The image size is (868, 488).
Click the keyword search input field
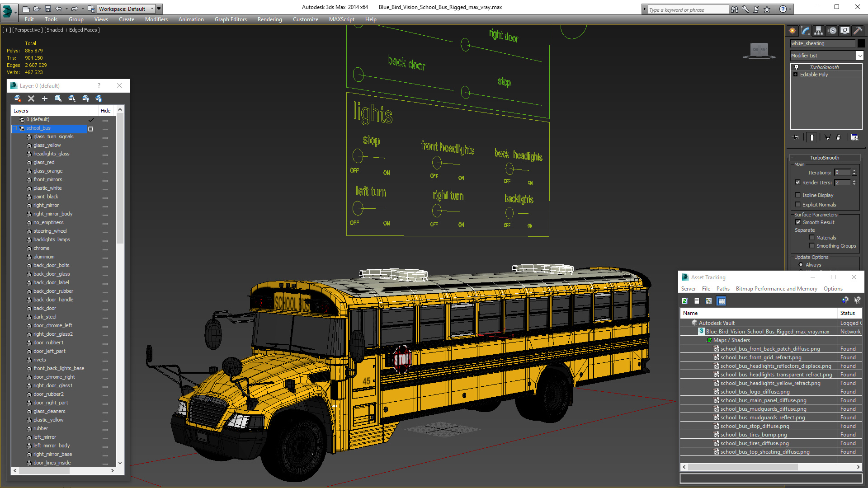tap(687, 9)
